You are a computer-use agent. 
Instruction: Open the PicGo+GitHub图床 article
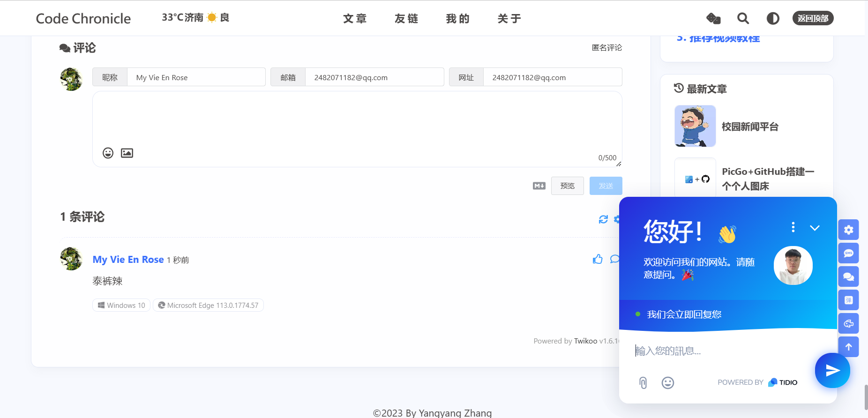pos(768,179)
